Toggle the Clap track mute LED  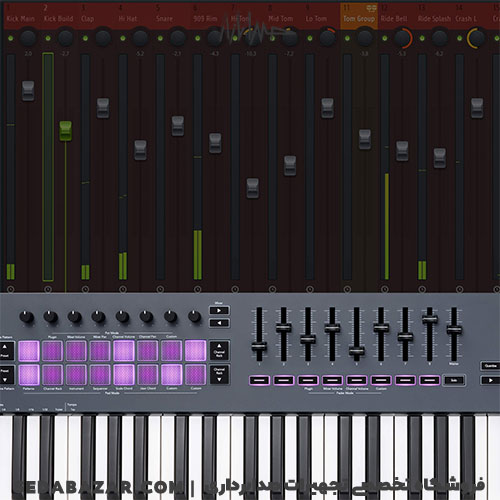point(85,38)
